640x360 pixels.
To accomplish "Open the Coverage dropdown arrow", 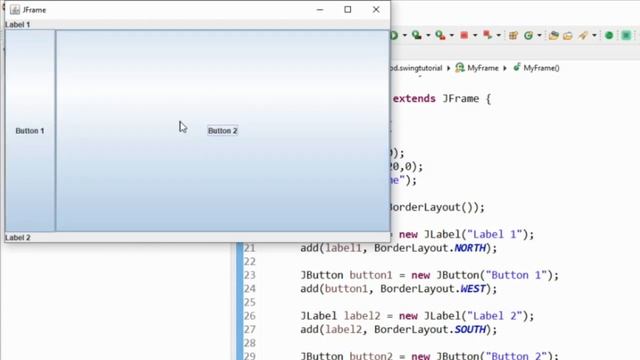I will pyautogui.click(x=428, y=36).
